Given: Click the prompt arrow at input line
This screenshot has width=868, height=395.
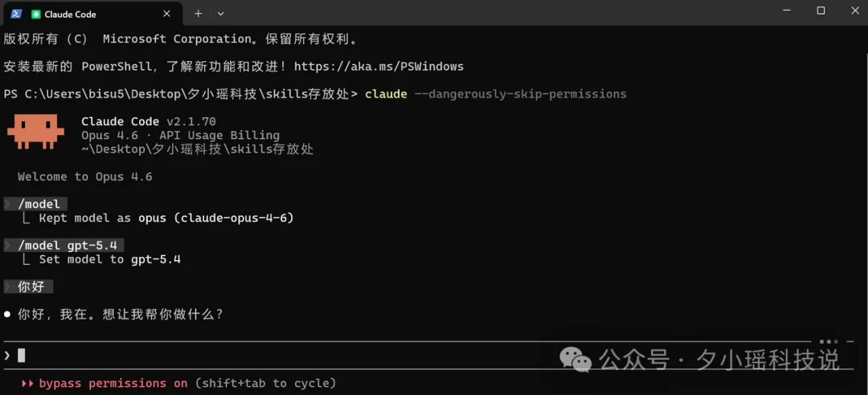Looking at the screenshot, I should point(7,355).
